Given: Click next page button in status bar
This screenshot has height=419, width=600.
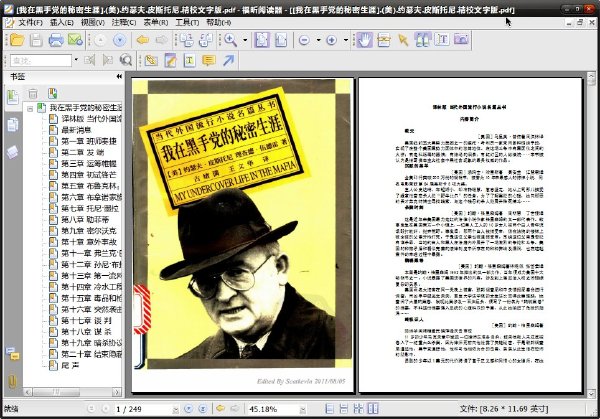Looking at the screenshot, I should (188, 409).
